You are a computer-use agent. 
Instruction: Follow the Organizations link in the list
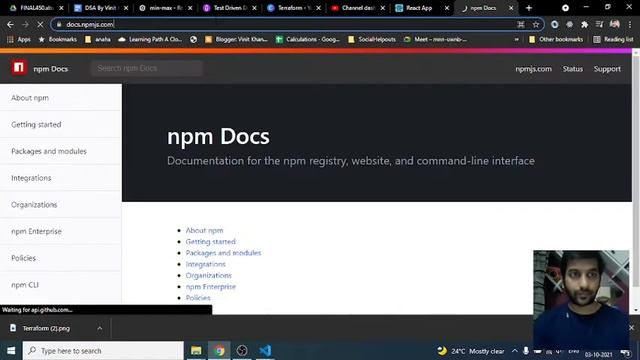tap(209, 275)
